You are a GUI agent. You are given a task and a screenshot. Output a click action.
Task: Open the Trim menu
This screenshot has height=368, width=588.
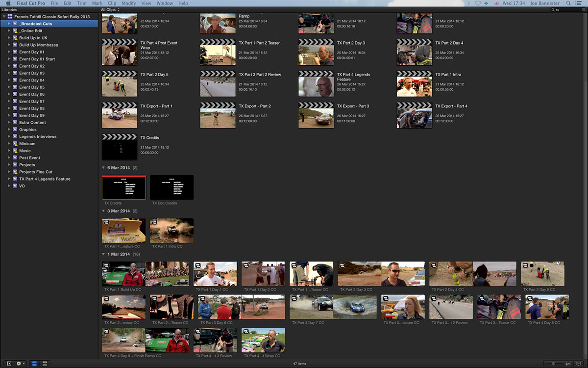point(82,3)
